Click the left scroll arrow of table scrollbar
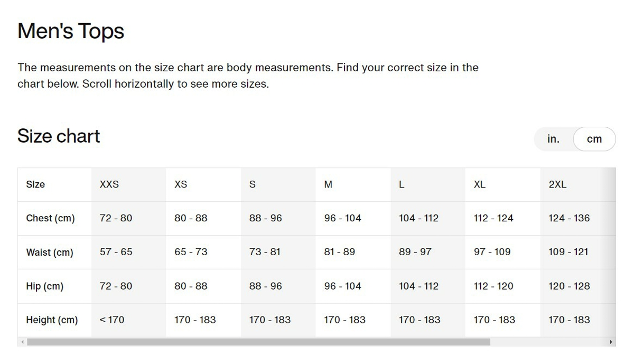This screenshot has width=634, height=364. tap(22, 342)
